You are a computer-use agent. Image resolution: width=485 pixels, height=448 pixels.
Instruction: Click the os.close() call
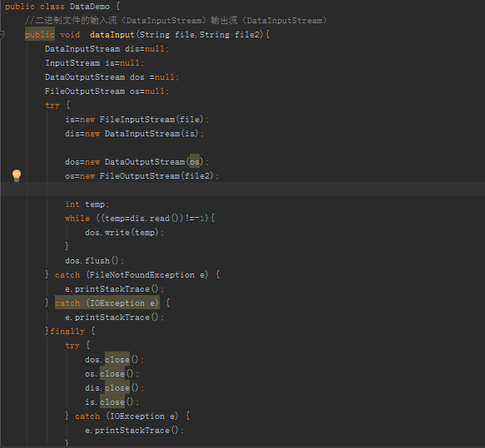point(112,374)
